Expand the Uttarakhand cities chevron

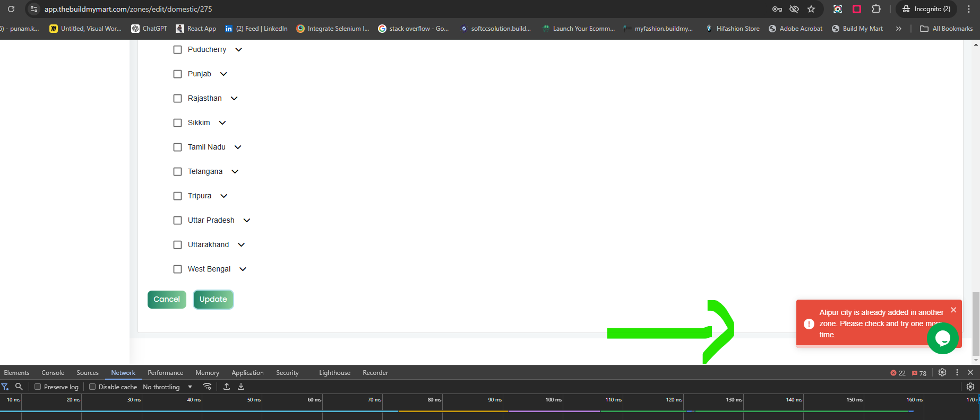pyautogui.click(x=242, y=244)
